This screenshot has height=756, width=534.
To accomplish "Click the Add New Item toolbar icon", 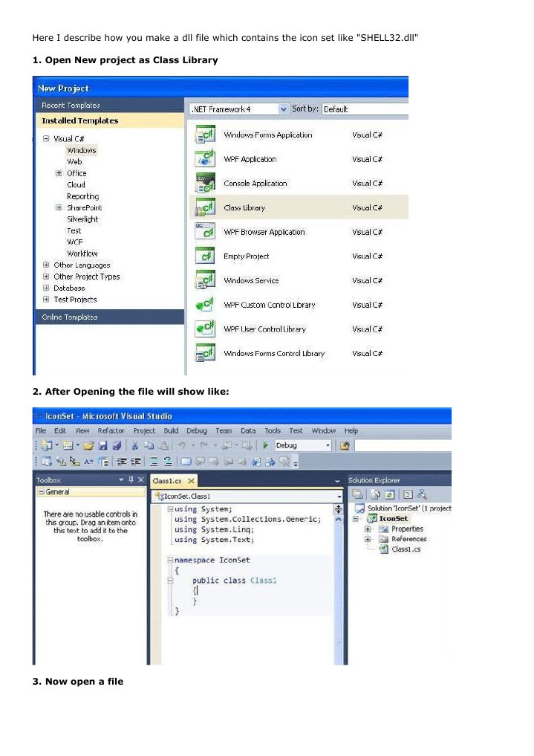I will point(68,445).
